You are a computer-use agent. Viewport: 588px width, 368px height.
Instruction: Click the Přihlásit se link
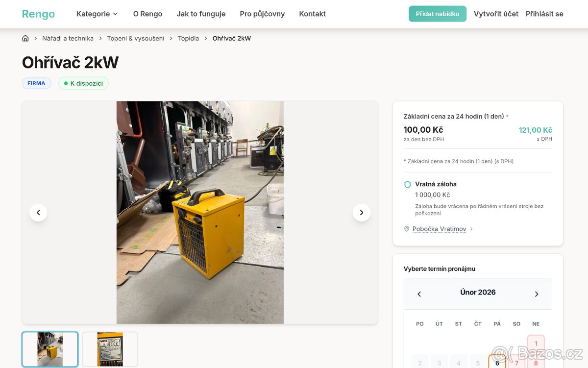coord(544,14)
